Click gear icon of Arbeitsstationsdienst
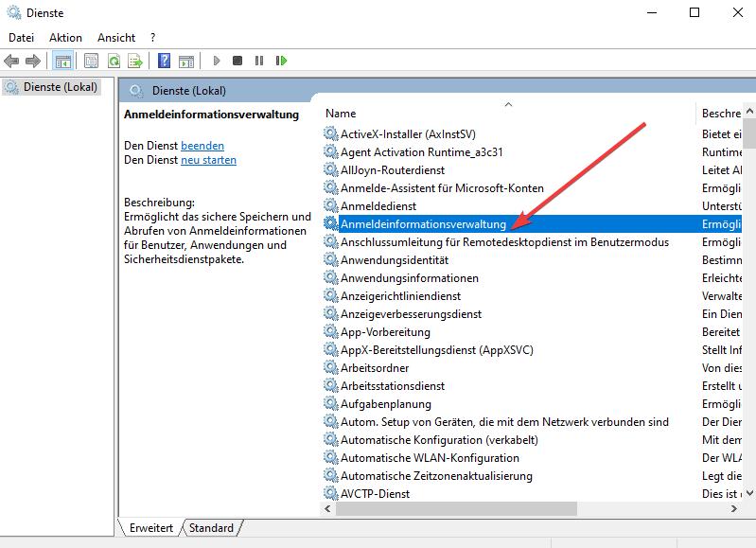 pyautogui.click(x=331, y=385)
